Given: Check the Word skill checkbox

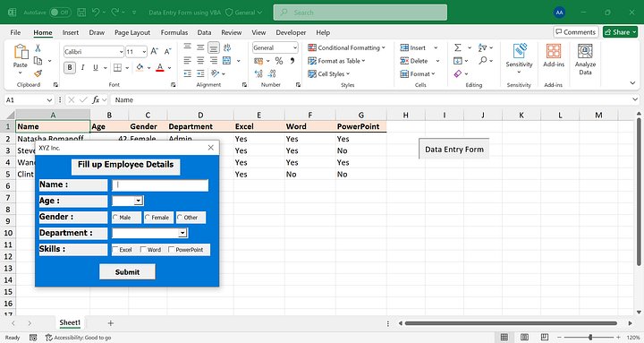Looking at the screenshot, I should click(143, 249).
